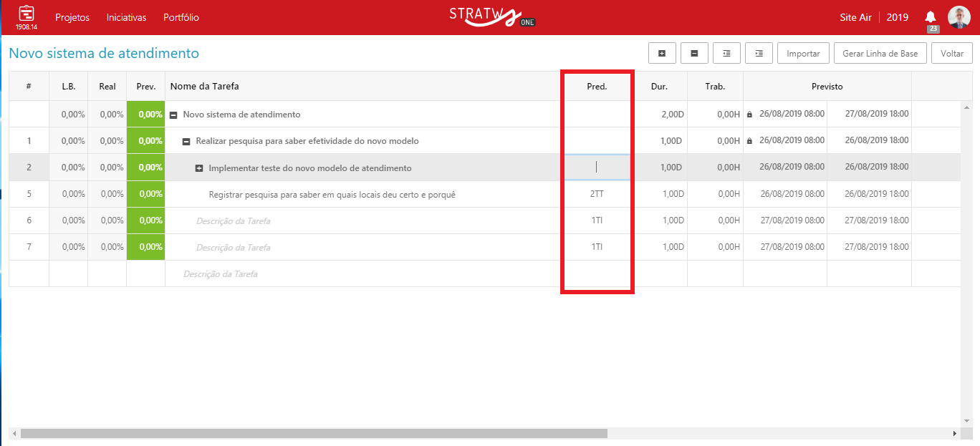Click empty 'Descrição da Tarefa' field in row 6
Image resolution: width=980 pixels, height=446 pixels.
point(234,221)
